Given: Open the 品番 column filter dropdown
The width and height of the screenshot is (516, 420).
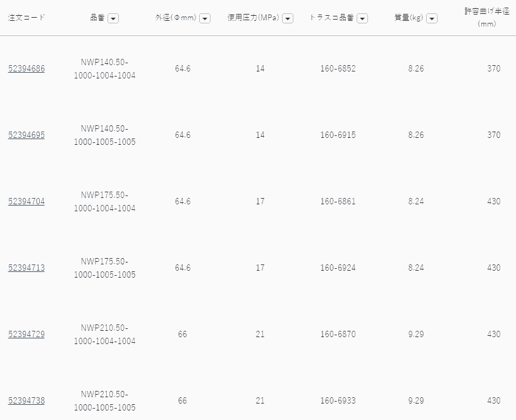Looking at the screenshot, I should (113, 18).
